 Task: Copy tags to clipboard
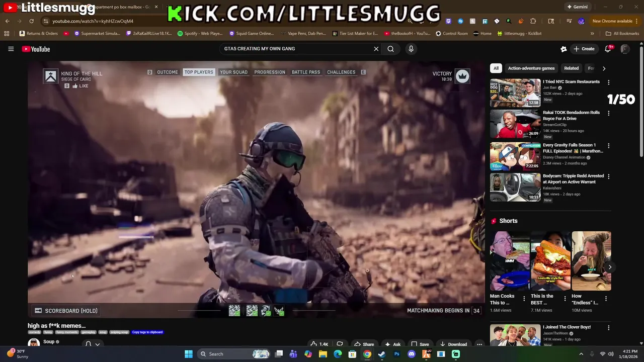click(x=147, y=332)
